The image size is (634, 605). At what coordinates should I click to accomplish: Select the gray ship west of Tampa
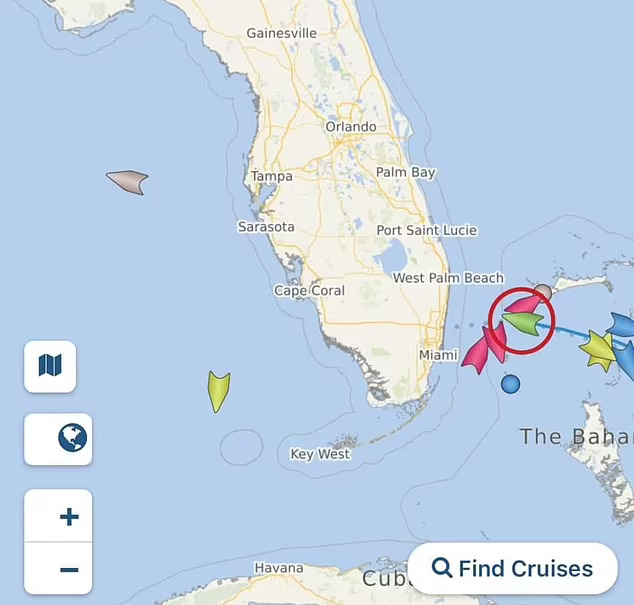128,182
